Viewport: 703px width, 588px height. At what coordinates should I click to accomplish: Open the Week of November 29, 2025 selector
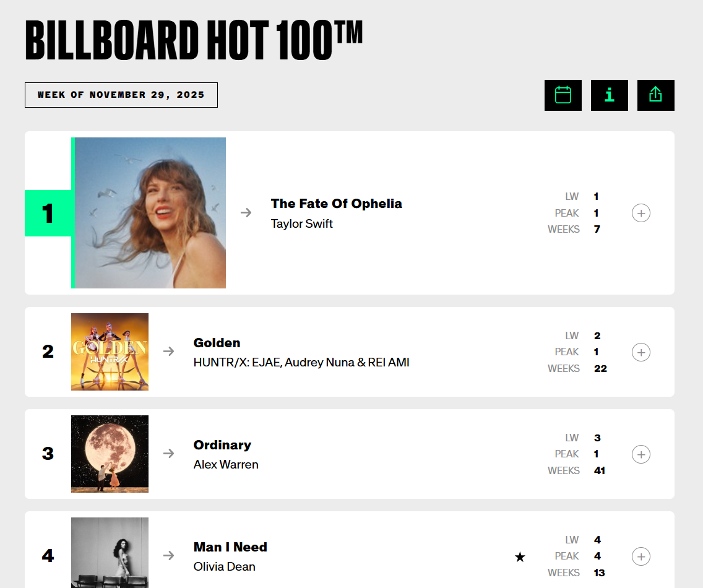(121, 95)
